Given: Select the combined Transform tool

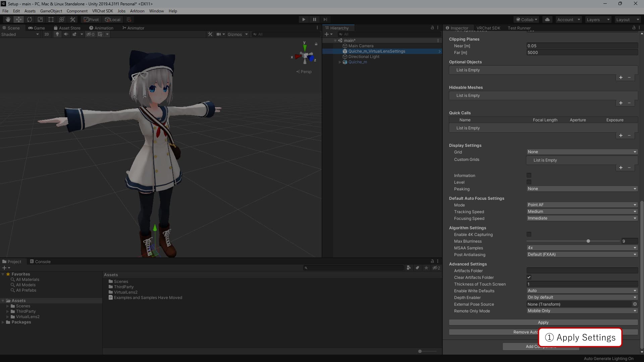Looking at the screenshot, I should point(62,19).
